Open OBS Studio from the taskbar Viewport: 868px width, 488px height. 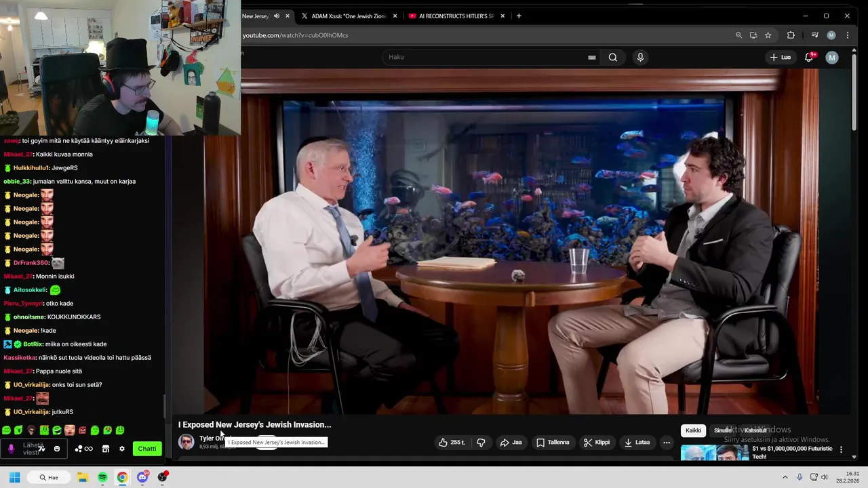[162, 477]
